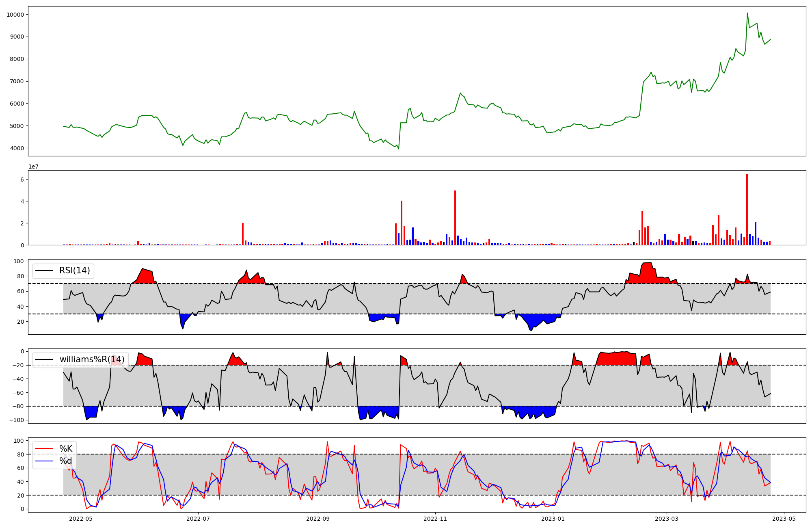Click the williams%R(14) legend label
The image size is (812, 528).
(x=92, y=359)
